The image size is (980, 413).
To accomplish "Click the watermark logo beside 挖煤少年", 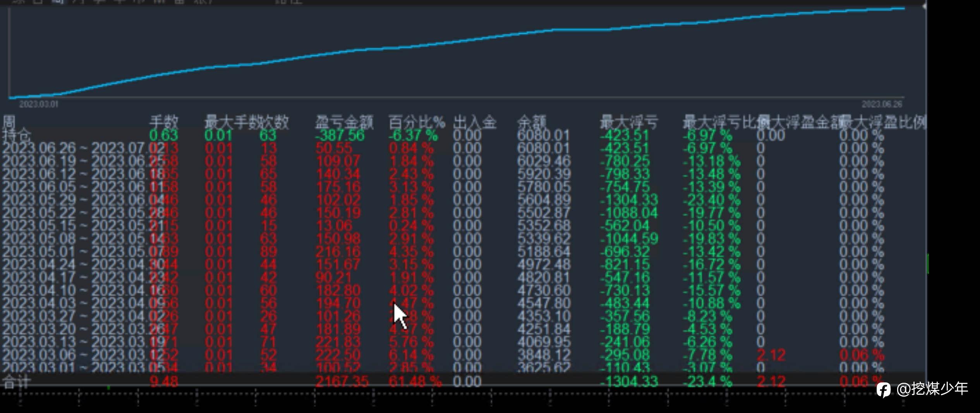I will tap(884, 390).
